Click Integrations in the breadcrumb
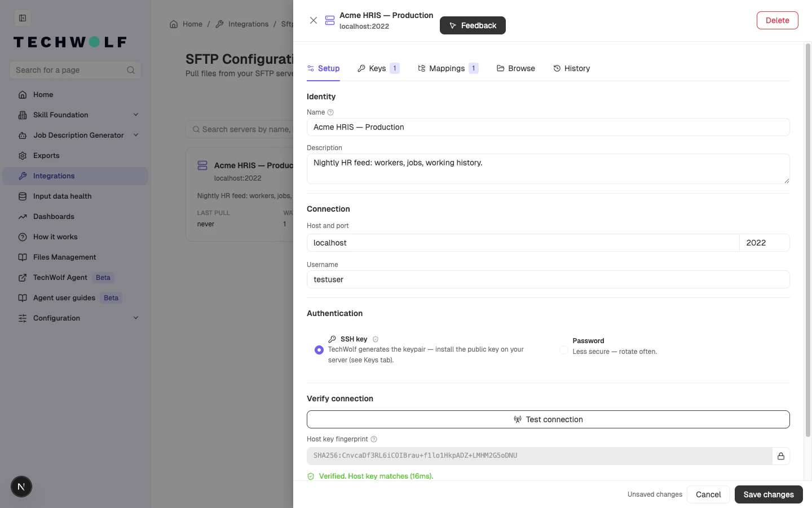The width and height of the screenshot is (812, 508). [248, 24]
